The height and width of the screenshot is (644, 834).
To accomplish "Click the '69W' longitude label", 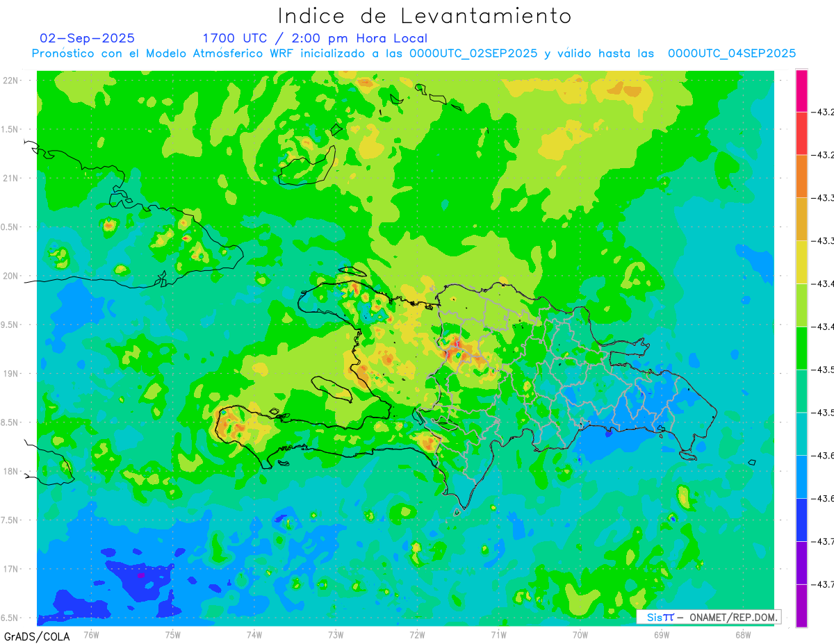I will click(662, 635).
